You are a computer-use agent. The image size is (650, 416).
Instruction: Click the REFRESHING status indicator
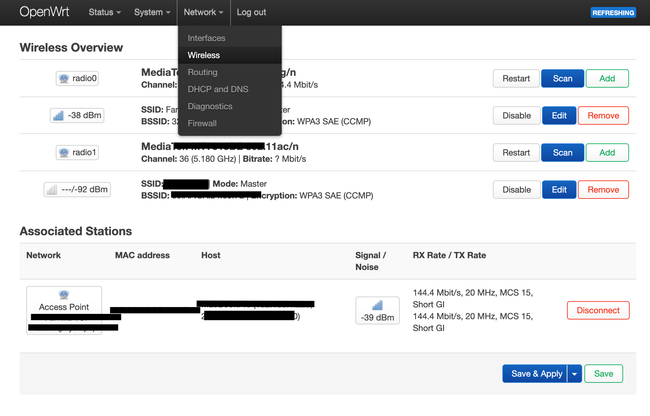(x=612, y=13)
